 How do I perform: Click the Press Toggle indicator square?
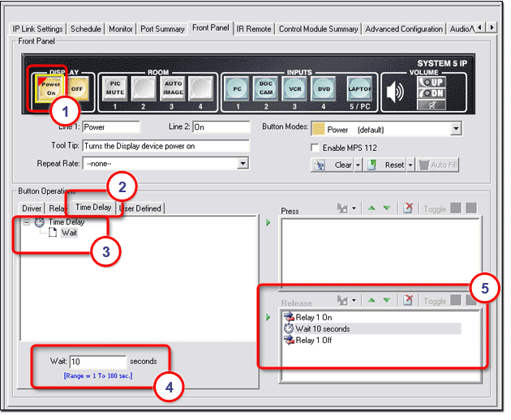456,209
